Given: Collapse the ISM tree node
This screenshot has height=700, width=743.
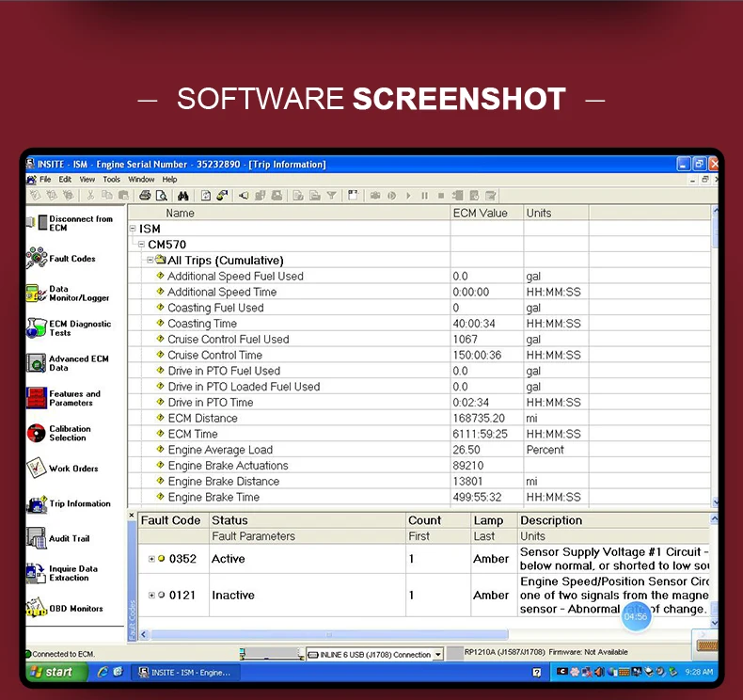Looking at the screenshot, I should 133,229.
